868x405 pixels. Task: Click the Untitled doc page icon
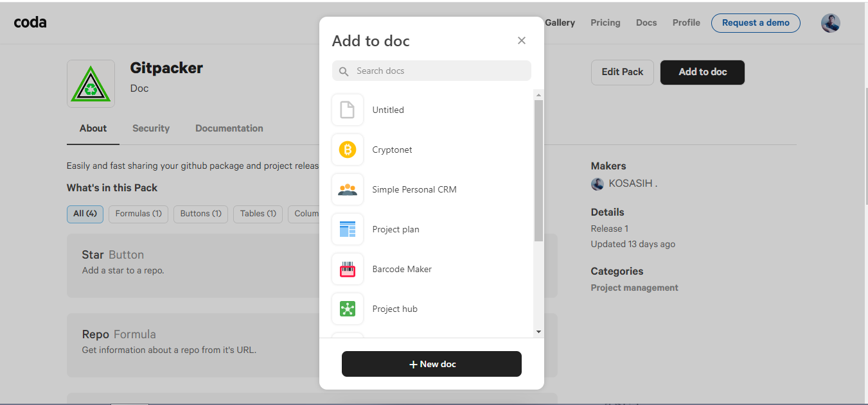click(348, 110)
